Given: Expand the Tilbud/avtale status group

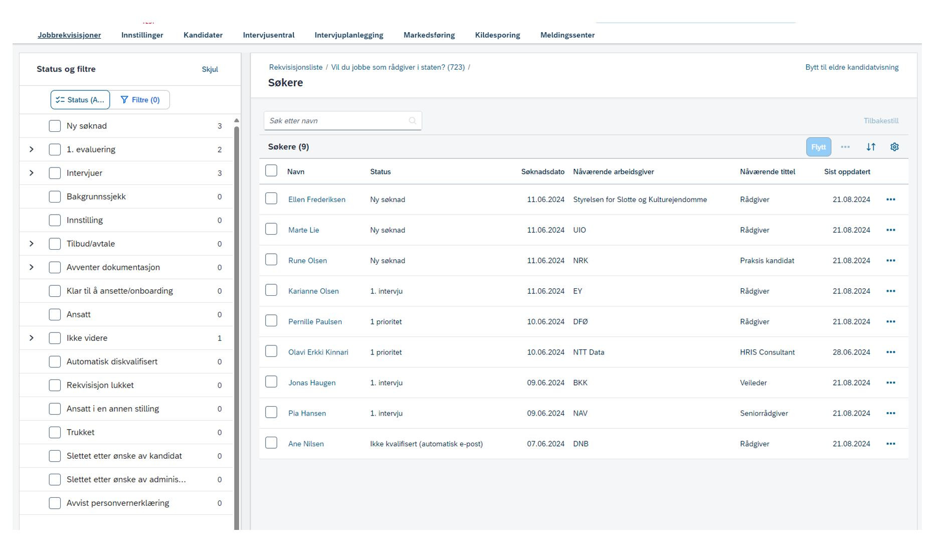Looking at the screenshot, I should pos(32,244).
